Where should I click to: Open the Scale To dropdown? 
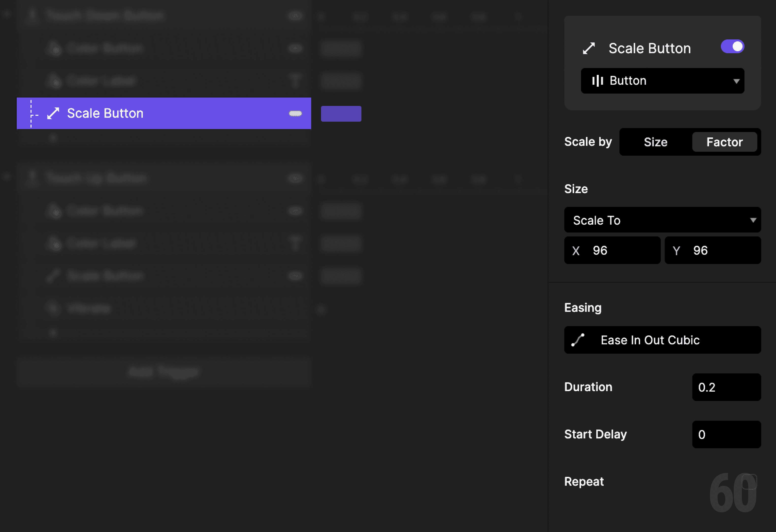click(662, 220)
